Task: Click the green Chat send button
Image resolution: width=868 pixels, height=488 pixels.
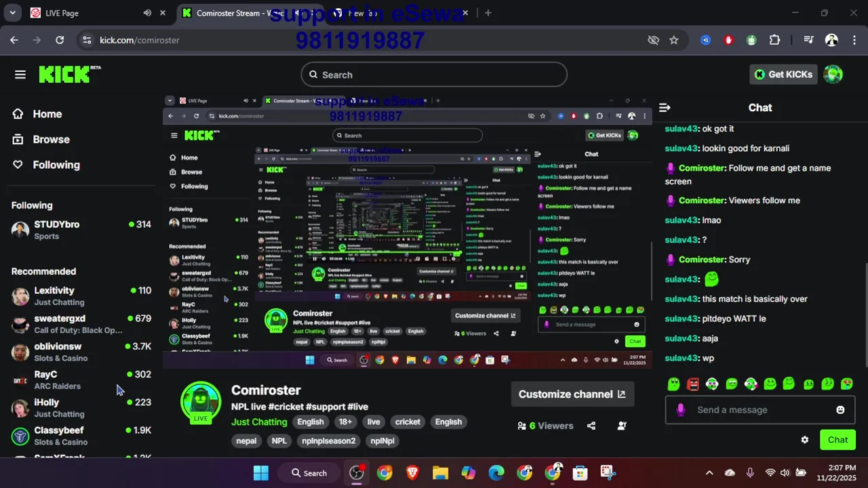Action: click(837, 440)
